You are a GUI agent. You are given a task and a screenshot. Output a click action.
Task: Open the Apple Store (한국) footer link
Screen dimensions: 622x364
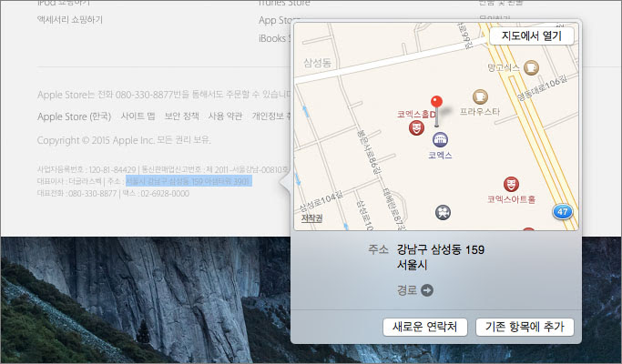pyautogui.click(x=74, y=116)
